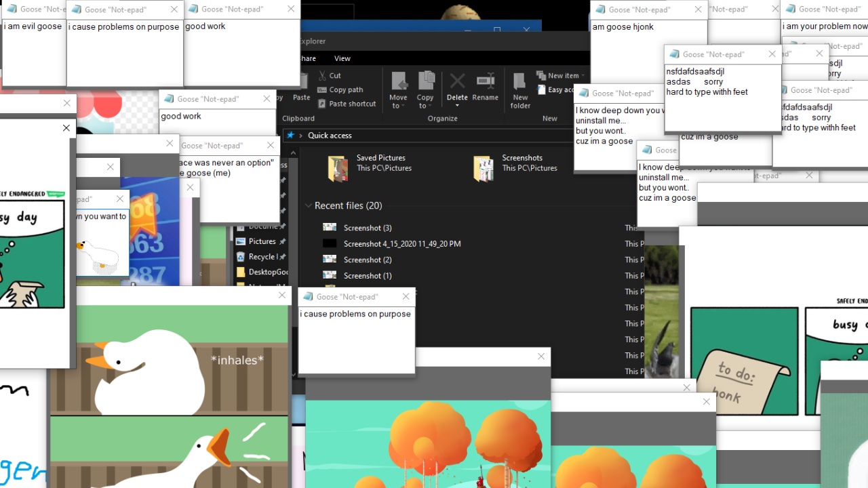
Task: Click inside the 'am goose hjonk' note text
Action: click(623, 27)
